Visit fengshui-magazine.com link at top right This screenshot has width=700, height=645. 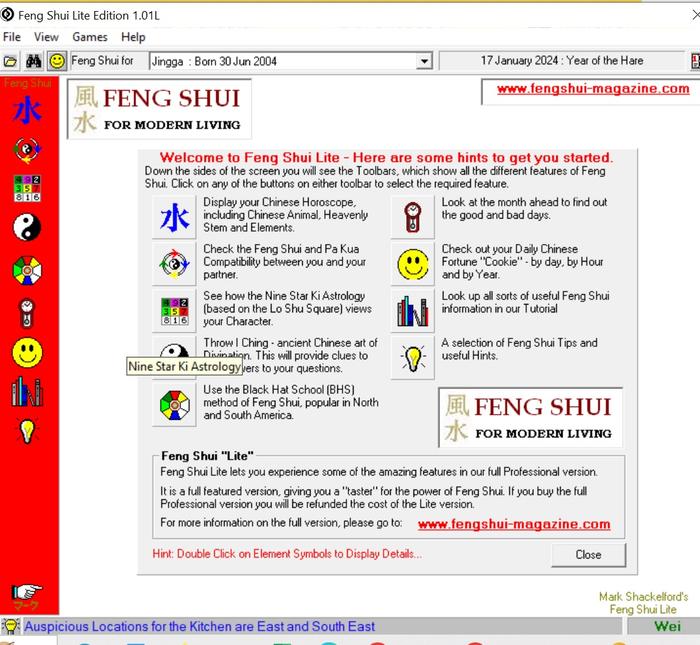593,88
